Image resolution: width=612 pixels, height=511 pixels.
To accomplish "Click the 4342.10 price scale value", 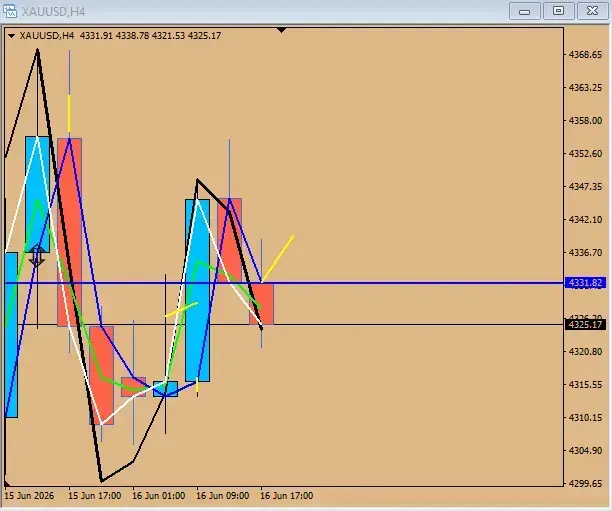I will click(585, 219).
